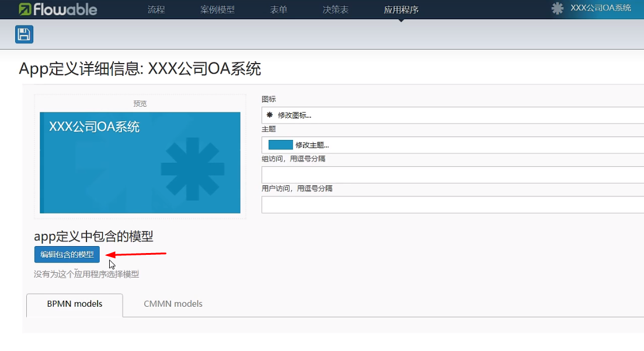Open the 案例模型 menu
644x351 pixels.
click(x=217, y=9)
